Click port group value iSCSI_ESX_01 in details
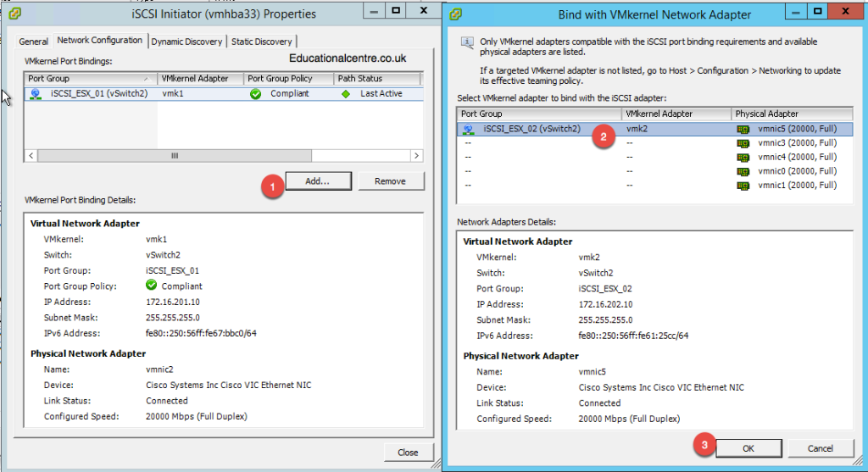The width and height of the screenshot is (868, 472). click(x=172, y=270)
